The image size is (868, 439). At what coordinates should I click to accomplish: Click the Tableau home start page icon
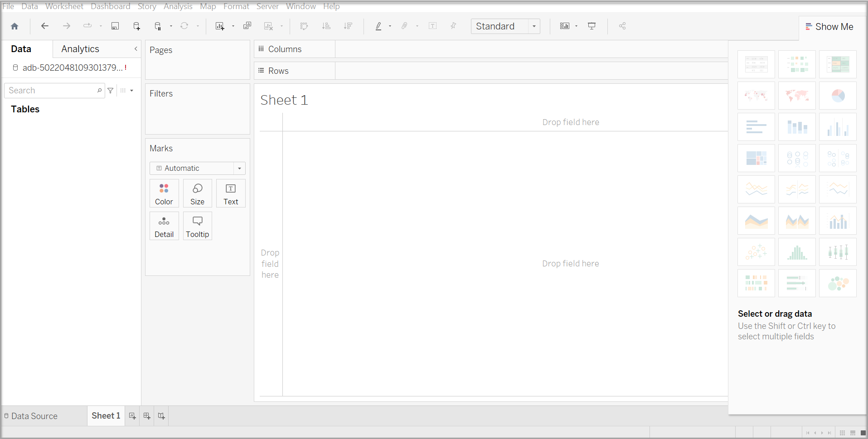click(x=15, y=26)
